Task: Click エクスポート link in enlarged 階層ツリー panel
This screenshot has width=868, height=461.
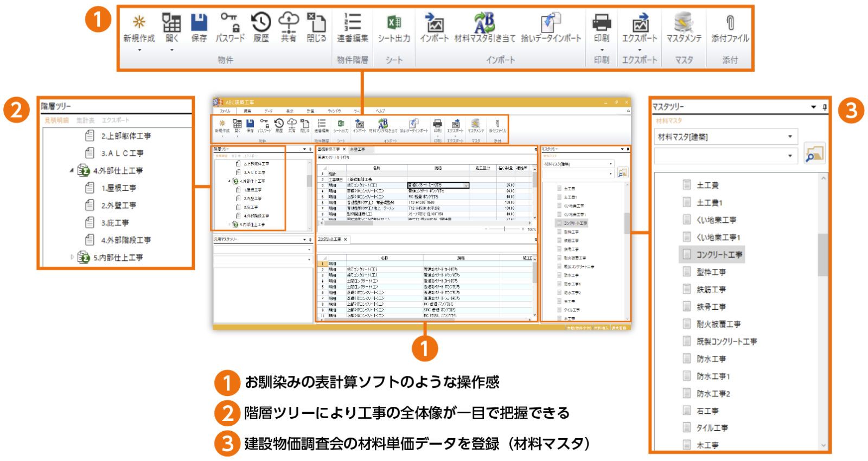Action: click(116, 120)
